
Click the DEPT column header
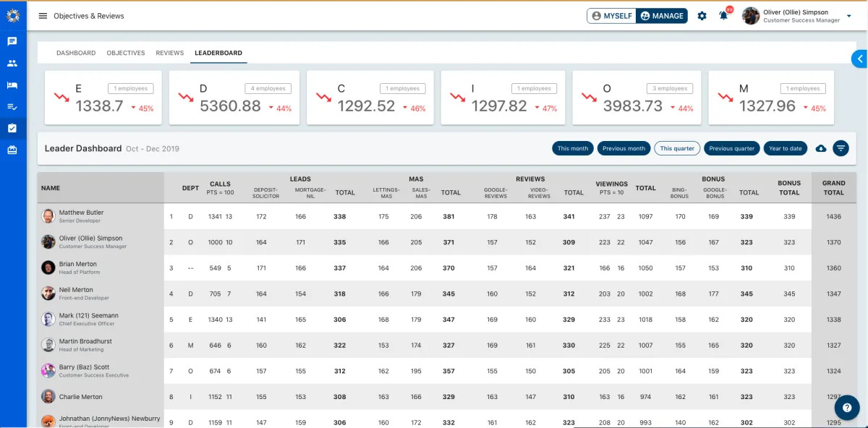[x=190, y=188]
